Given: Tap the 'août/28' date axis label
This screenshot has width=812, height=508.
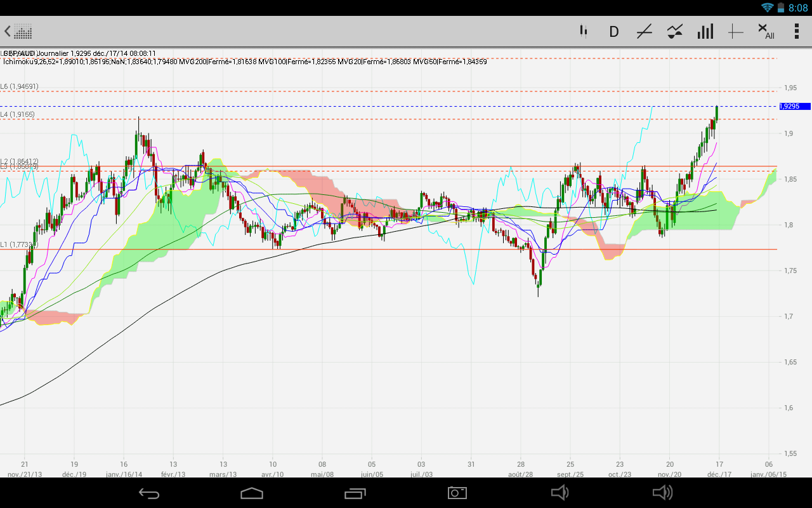Looking at the screenshot, I should [x=521, y=474].
